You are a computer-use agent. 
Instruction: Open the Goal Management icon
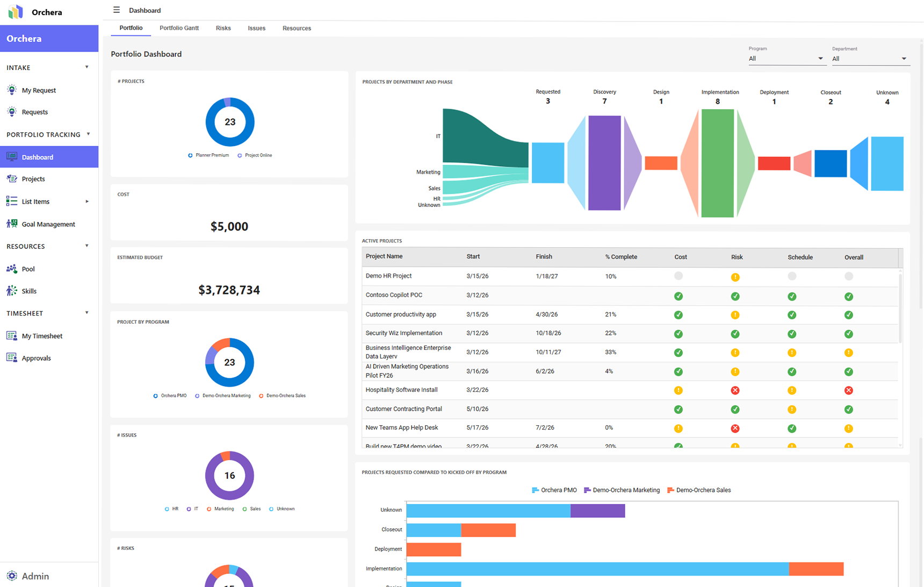[12, 224]
